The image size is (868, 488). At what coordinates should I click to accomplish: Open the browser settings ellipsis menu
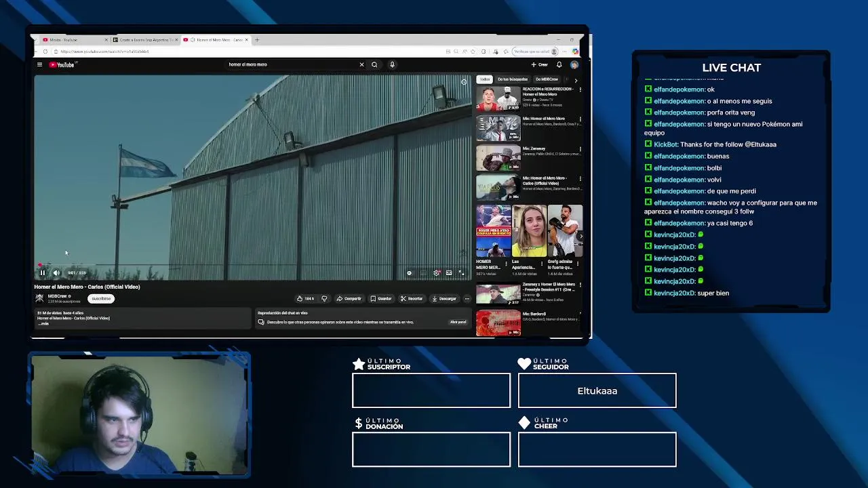point(564,52)
